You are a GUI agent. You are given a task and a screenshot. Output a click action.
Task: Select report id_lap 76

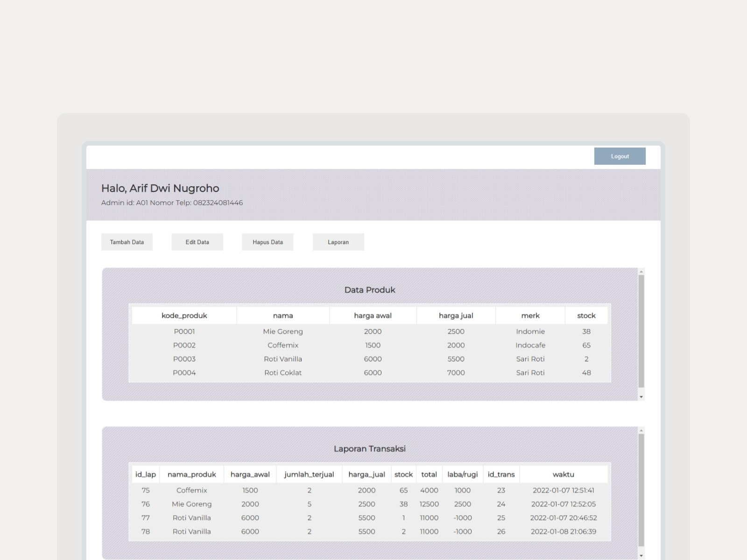146,504
